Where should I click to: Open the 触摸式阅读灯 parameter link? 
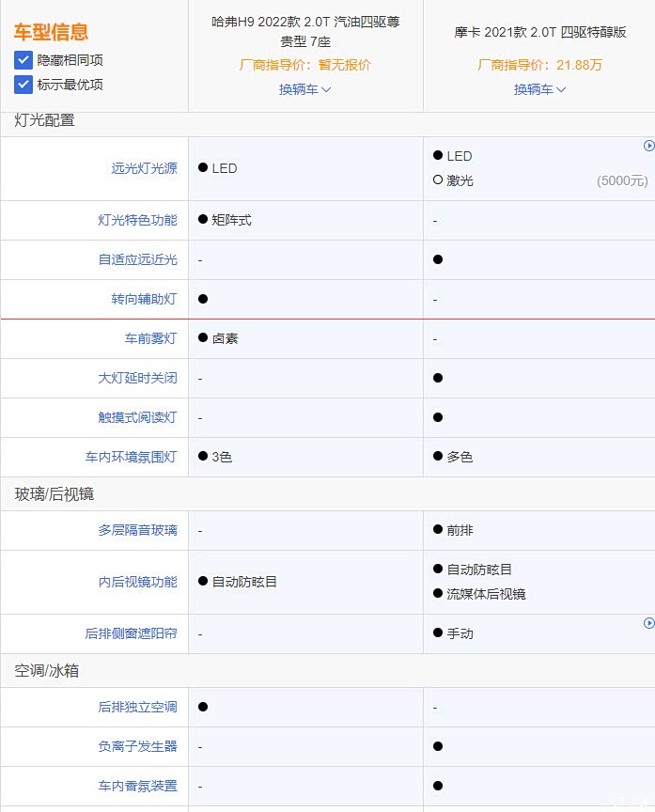pos(138,417)
